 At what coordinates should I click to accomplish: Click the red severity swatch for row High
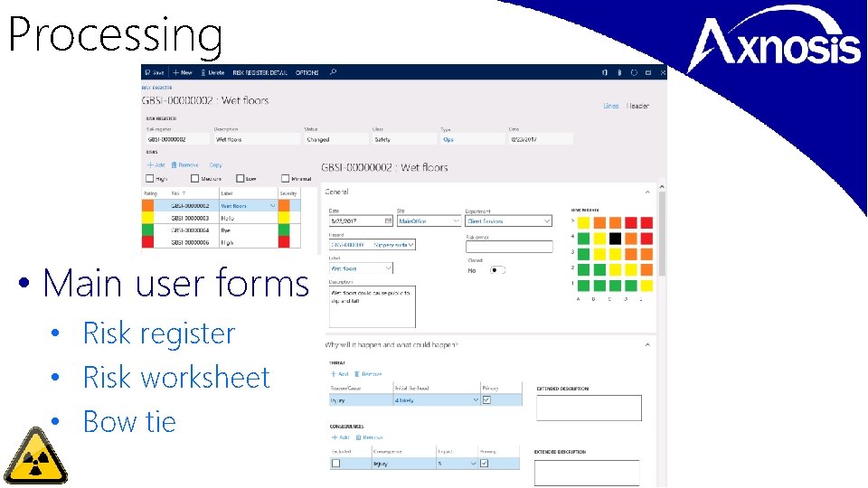point(284,242)
